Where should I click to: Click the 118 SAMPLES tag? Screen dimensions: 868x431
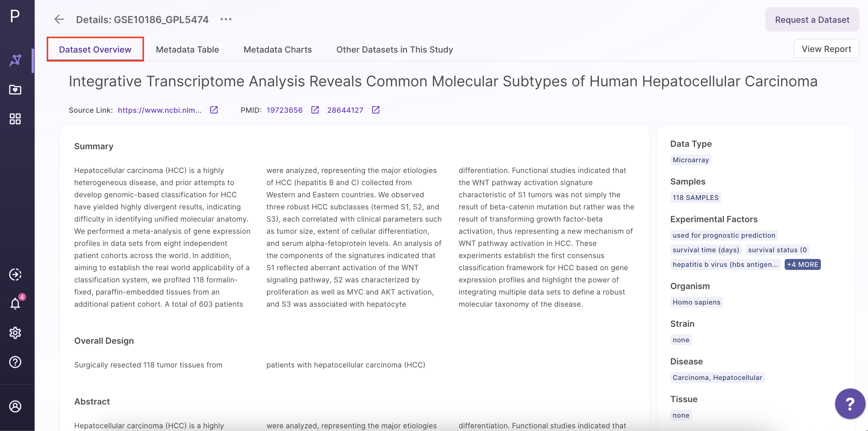(x=695, y=198)
